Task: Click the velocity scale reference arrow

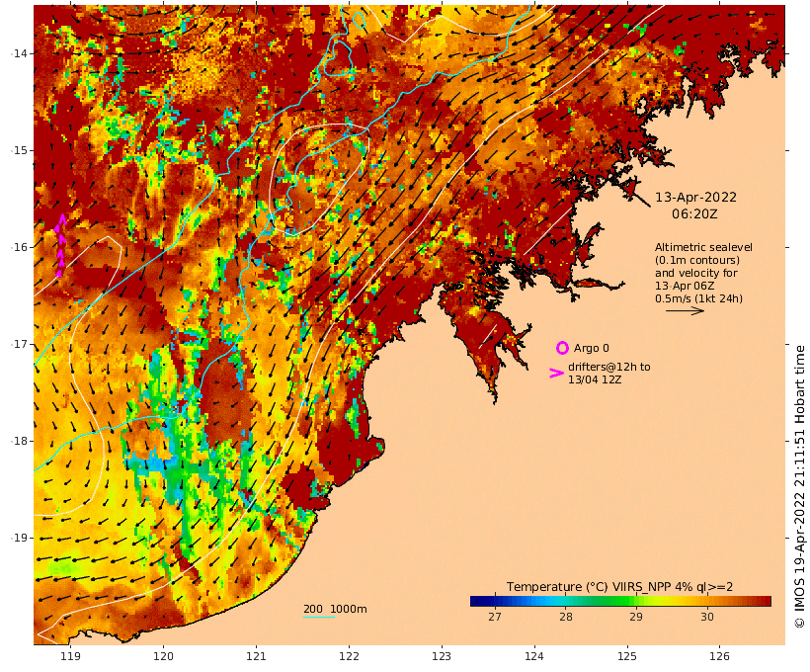Action: click(685, 310)
